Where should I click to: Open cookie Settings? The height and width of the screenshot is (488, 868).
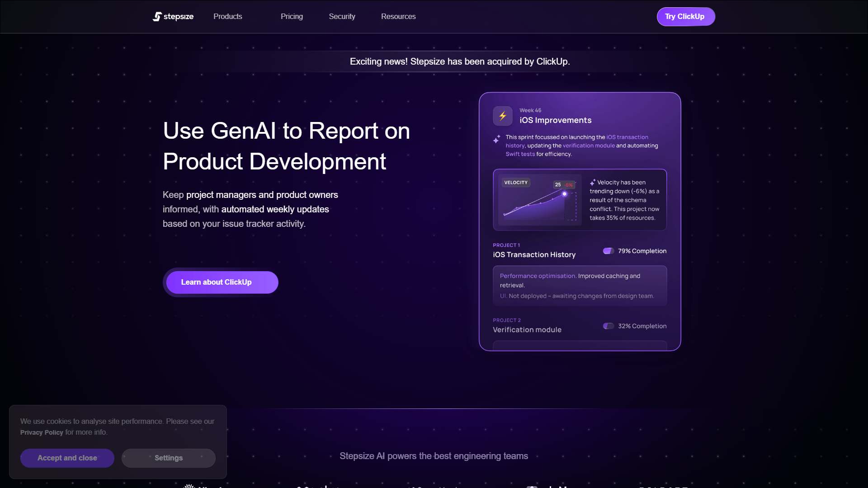click(169, 458)
